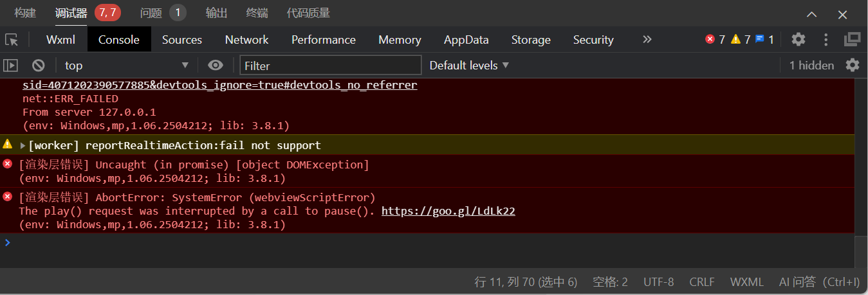Click the red error count indicator

click(x=715, y=39)
